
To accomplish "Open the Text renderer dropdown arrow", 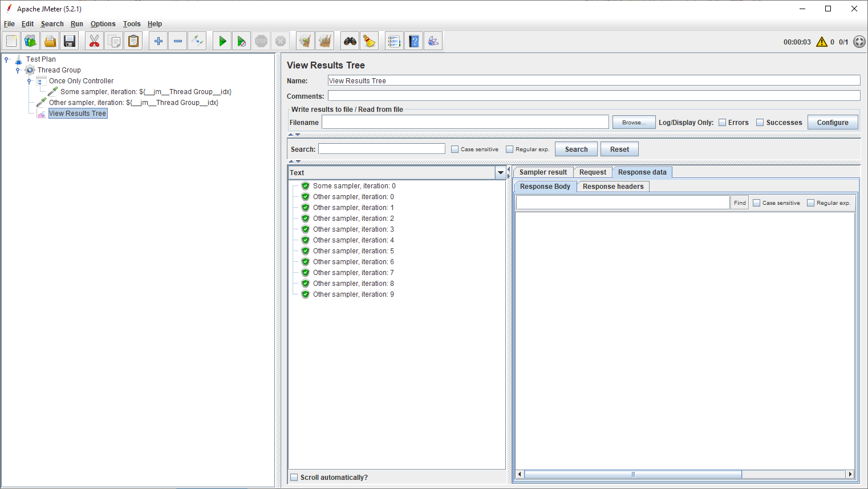I will click(501, 172).
